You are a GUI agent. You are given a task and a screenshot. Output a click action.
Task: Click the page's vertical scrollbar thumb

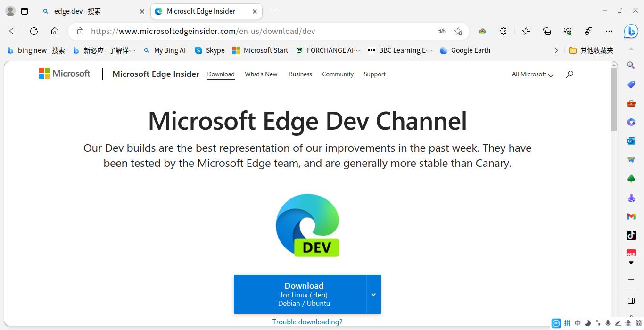pyautogui.click(x=614, y=99)
